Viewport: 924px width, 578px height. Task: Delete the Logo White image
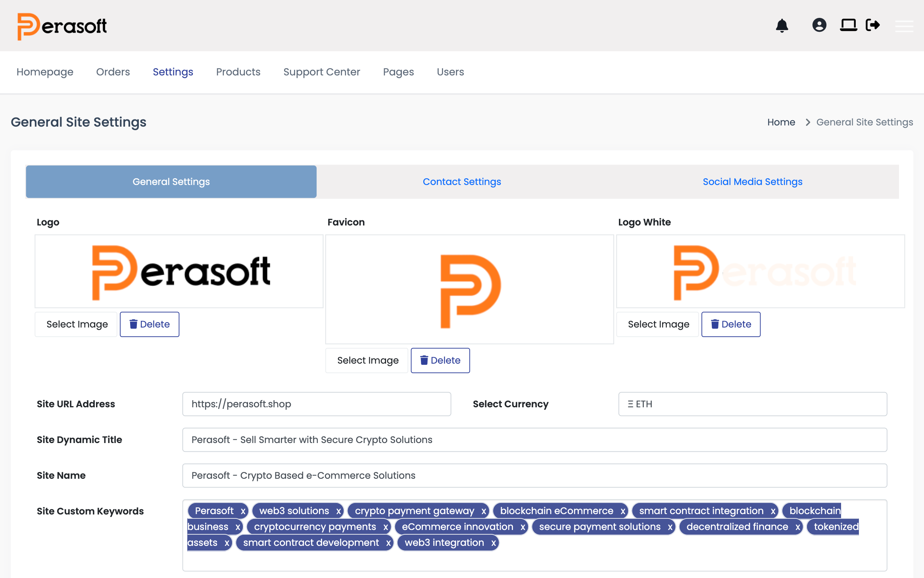[731, 324]
